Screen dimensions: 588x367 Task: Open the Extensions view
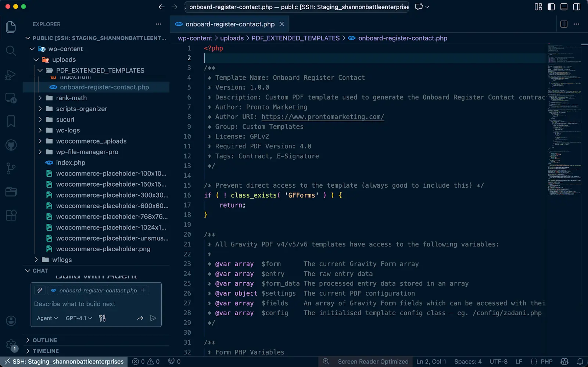point(11,215)
